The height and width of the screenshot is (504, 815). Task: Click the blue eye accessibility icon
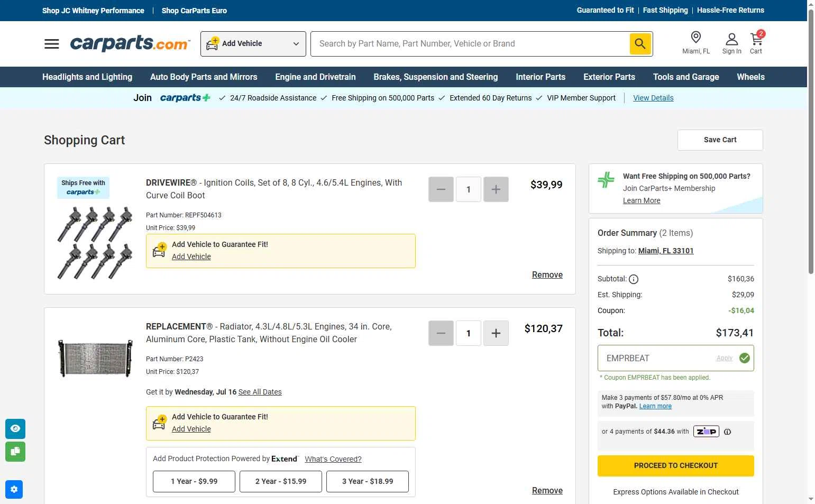[x=15, y=428]
